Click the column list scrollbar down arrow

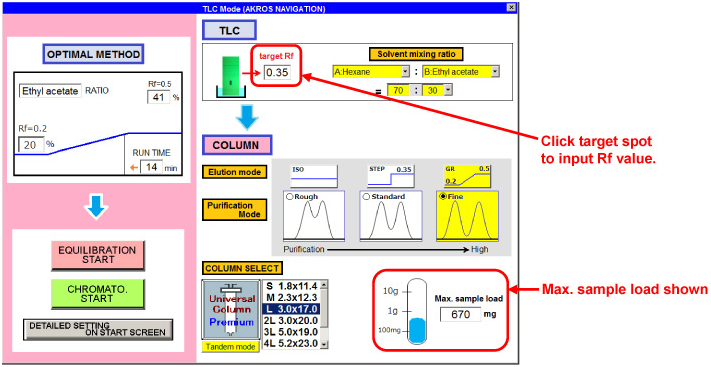(324, 345)
